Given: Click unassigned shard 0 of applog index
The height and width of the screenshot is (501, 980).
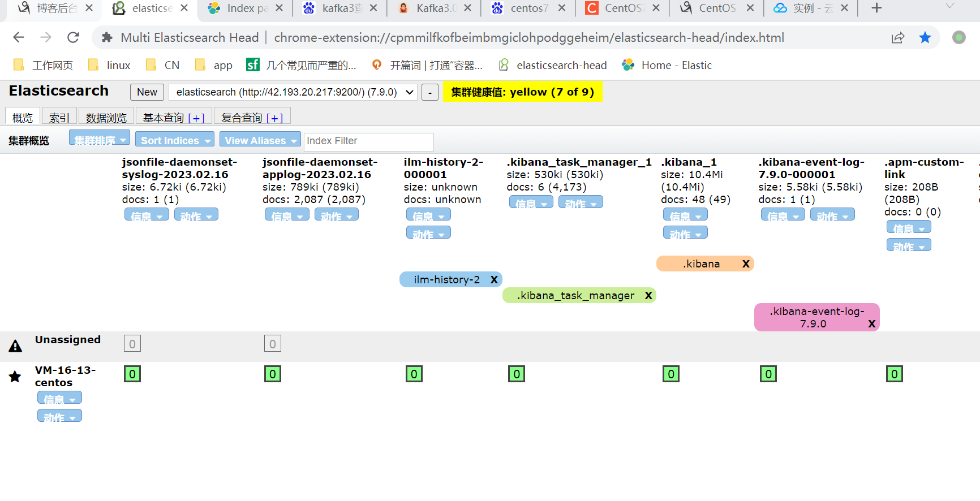Looking at the screenshot, I should (273, 344).
